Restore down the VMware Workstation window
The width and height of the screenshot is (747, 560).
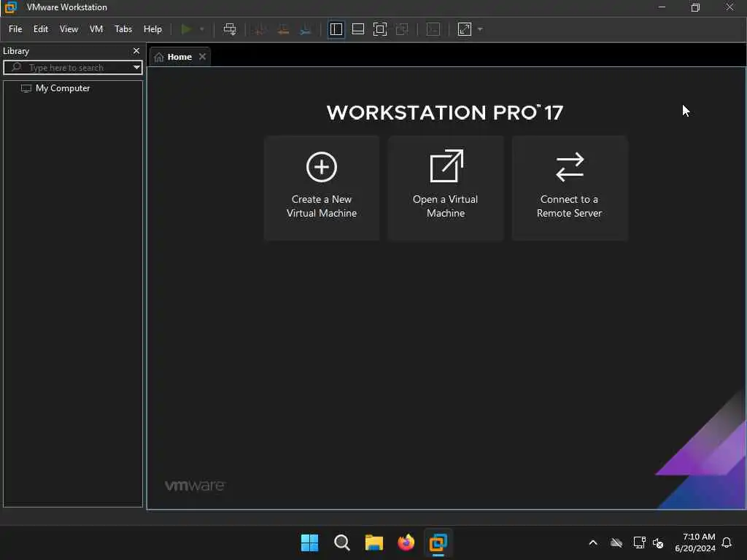pyautogui.click(x=695, y=7)
